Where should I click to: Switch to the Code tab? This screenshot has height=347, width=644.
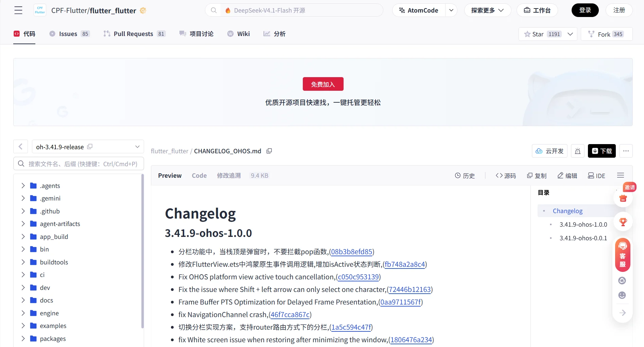(199, 175)
